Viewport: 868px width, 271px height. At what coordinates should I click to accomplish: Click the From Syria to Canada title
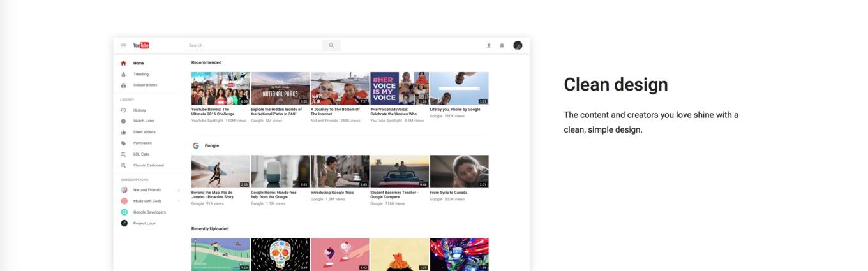[449, 193]
